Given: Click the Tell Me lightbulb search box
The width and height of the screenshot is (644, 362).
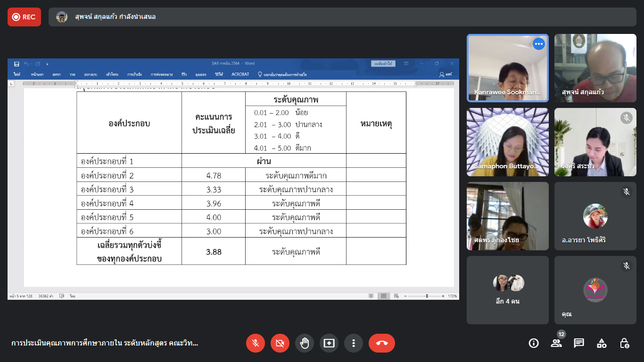Looking at the screenshot, I should coord(282,74).
